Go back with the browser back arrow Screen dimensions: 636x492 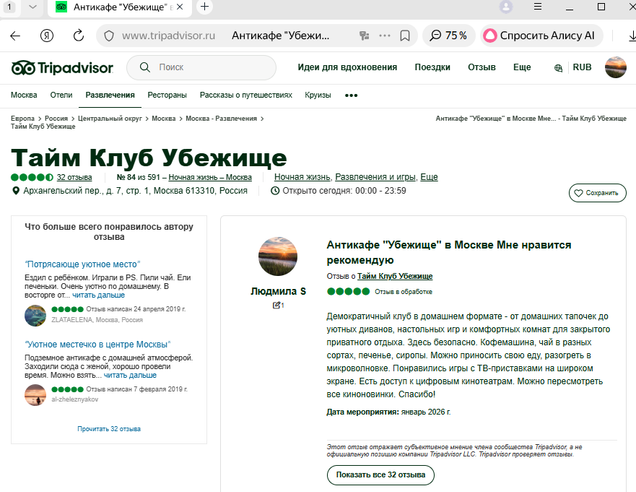[x=15, y=36]
